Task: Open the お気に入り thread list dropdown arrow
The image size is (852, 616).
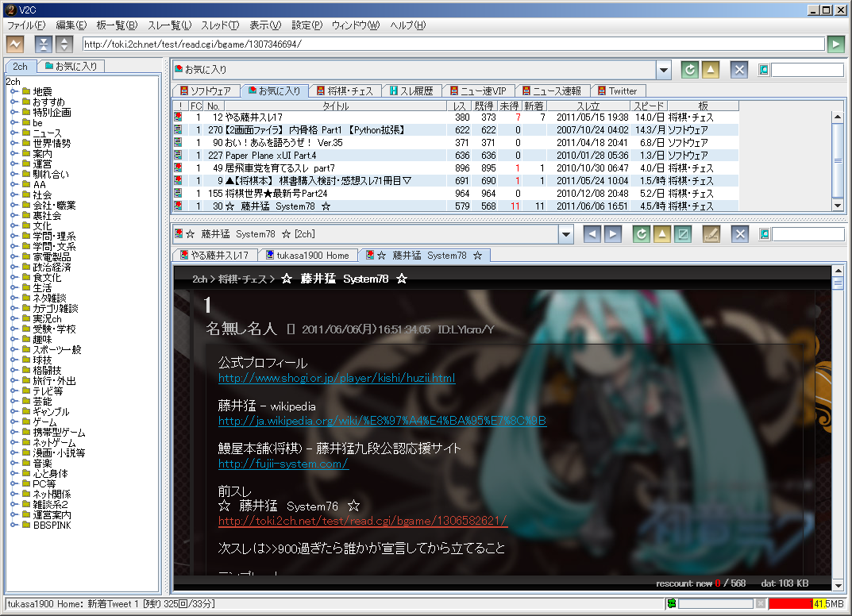Action: coord(664,70)
